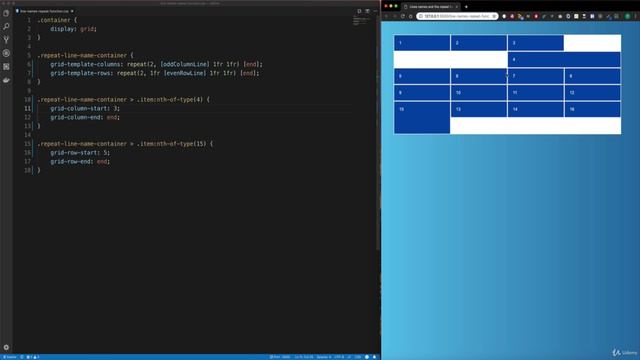
Task: Click the 'grid-column-end: end;' line
Action: tap(85, 118)
